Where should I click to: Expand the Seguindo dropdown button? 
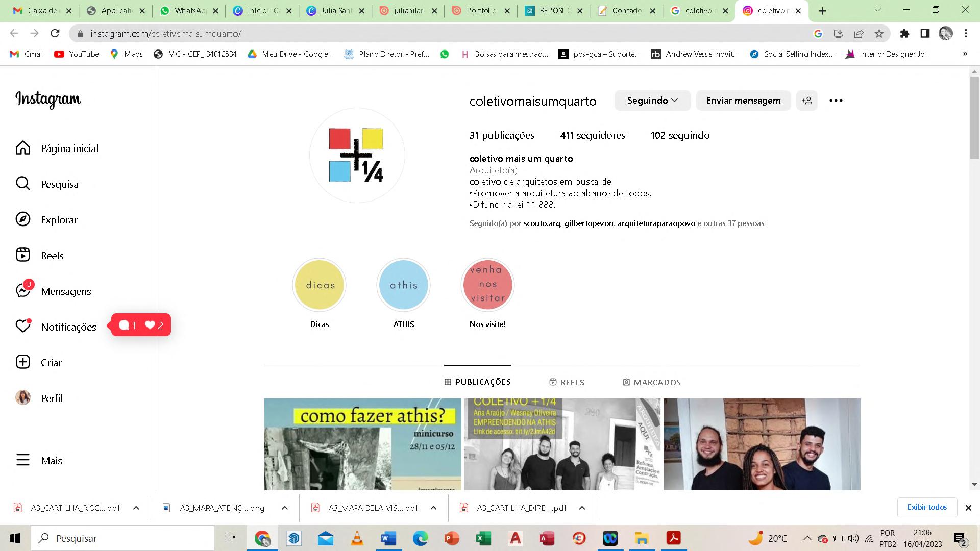(x=652, y=101)
